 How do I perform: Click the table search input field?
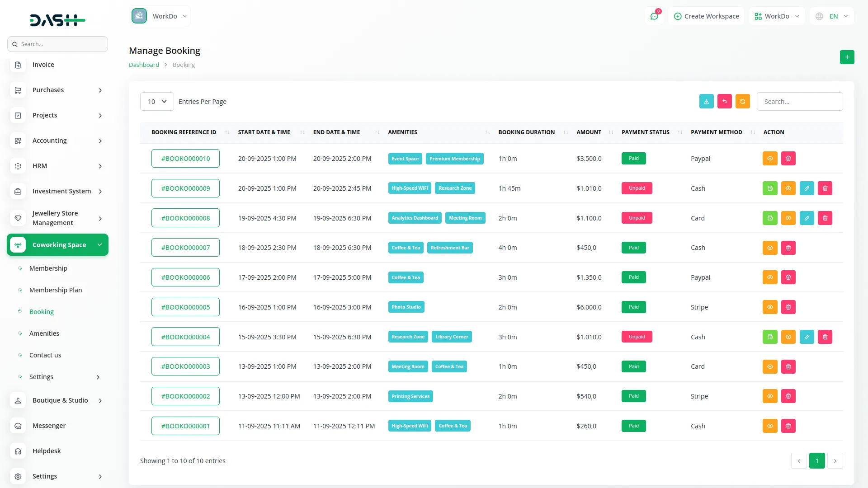(799, 102)
